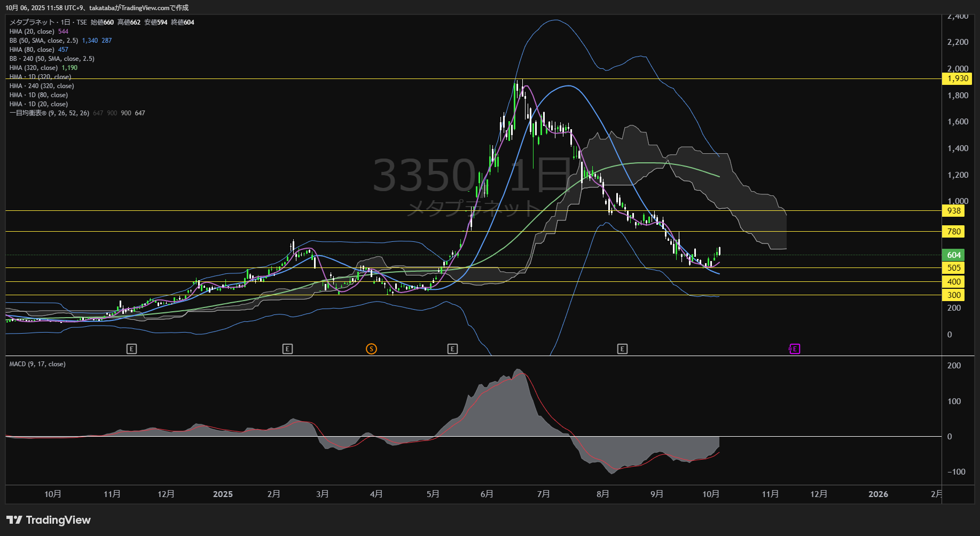This screenshot has height=536, width=980.
Task: Click the orange split marker on the chart
Action: click(371, 349)
